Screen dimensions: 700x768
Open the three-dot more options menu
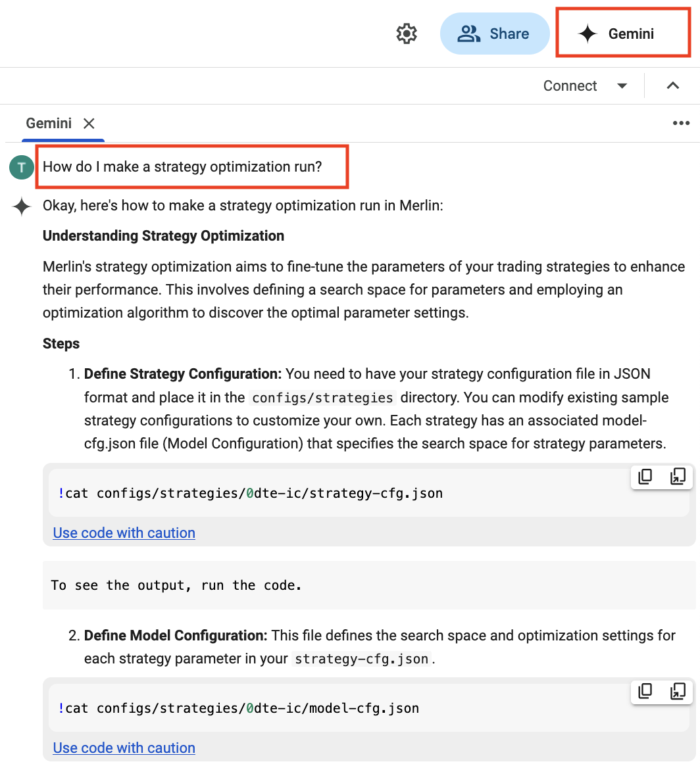pos(680,123)
